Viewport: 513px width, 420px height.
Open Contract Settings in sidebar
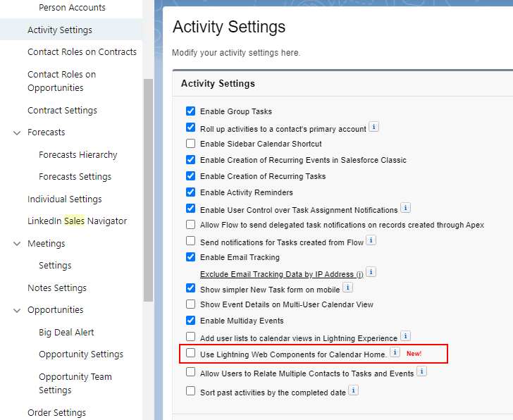[x=62, y=110]
